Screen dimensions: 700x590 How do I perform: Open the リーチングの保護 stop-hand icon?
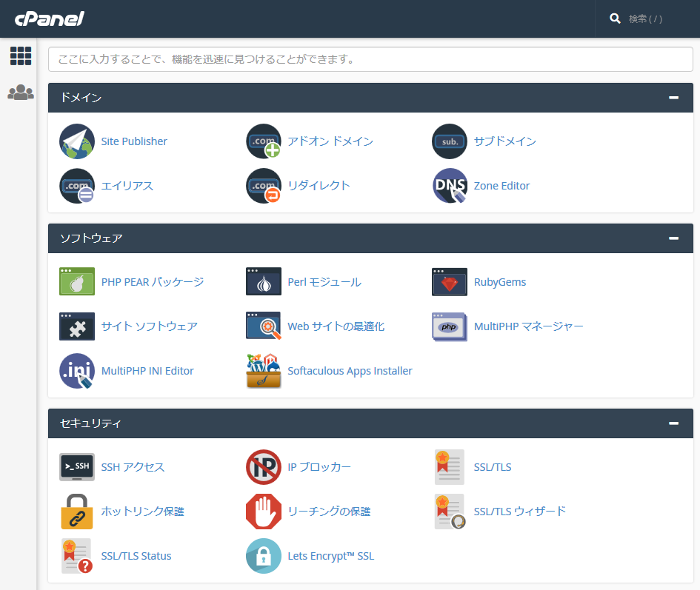pos(264,512)
